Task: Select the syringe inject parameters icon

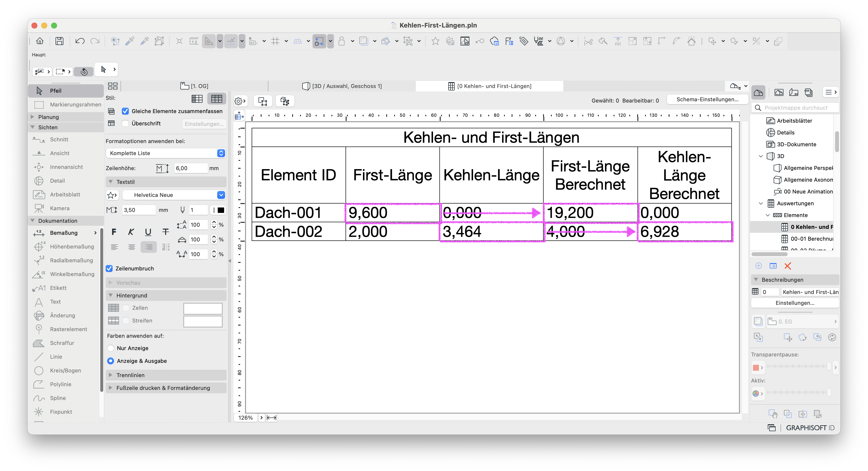Action: (x=145, y=41)
